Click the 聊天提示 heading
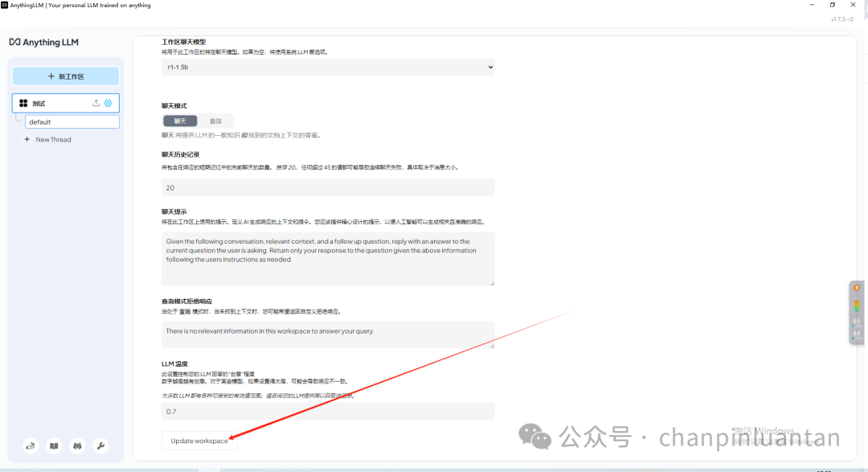The width and height of the screenshot is (868, 472). (x=174, y=211)
